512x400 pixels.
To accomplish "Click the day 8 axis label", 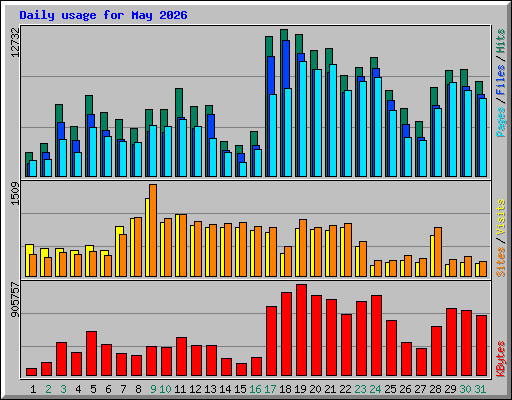I will click(138, 389).
